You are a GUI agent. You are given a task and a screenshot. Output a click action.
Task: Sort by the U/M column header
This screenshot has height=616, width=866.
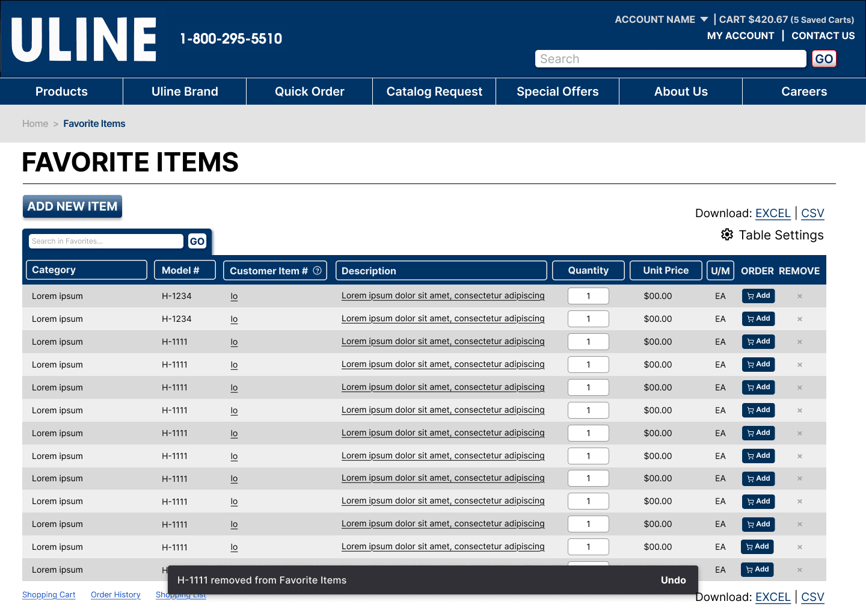[720, 271]
